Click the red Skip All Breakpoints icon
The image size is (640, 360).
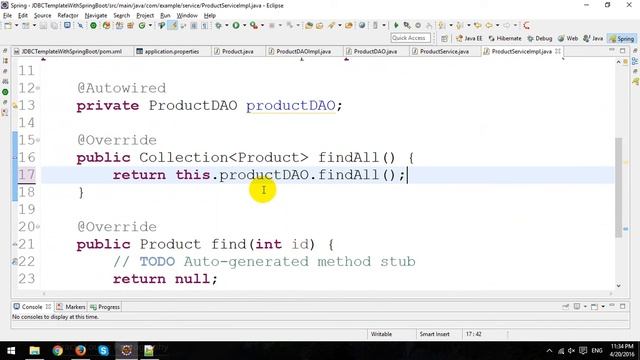click(527, 25)
